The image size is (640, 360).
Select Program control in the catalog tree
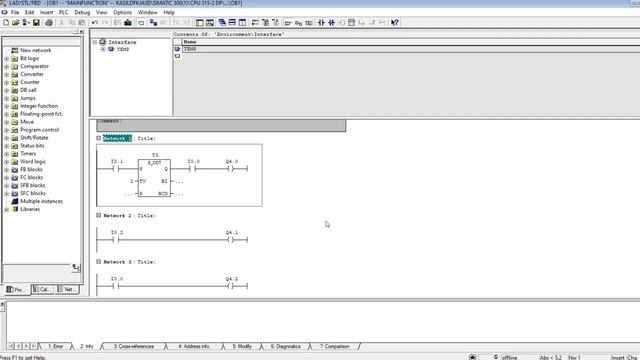(40, 130)
